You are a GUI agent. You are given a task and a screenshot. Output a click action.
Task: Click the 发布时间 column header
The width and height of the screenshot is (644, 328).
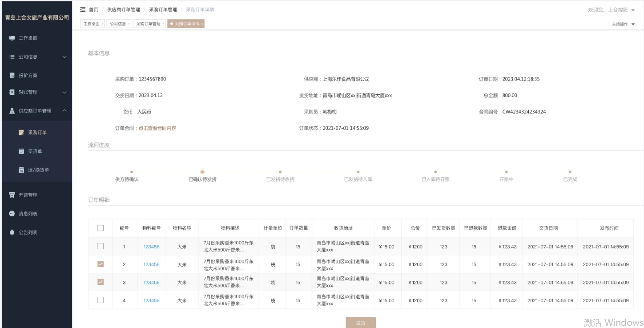(609, 228)
